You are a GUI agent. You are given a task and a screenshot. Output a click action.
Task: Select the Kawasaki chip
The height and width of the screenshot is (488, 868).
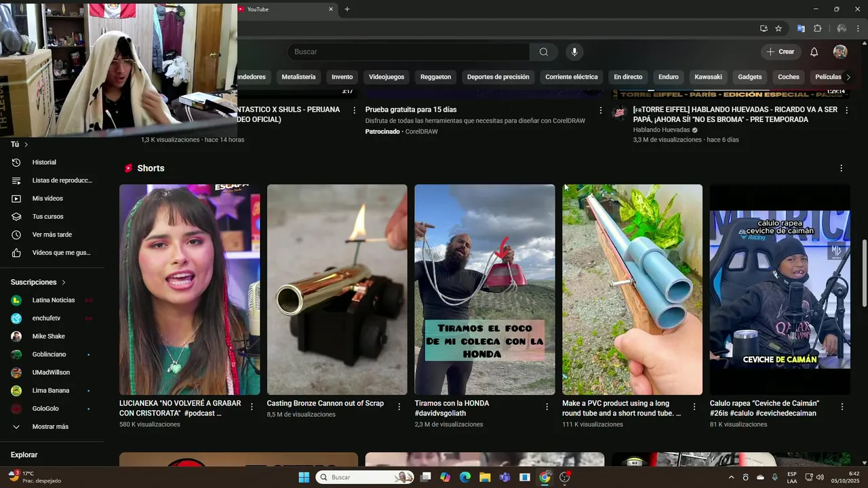point(708,77)
